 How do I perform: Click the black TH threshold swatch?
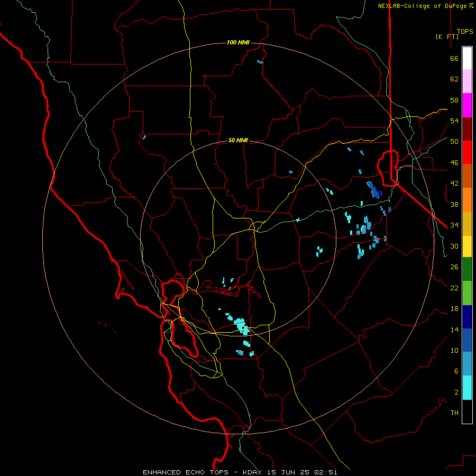[x=467, y=411]
